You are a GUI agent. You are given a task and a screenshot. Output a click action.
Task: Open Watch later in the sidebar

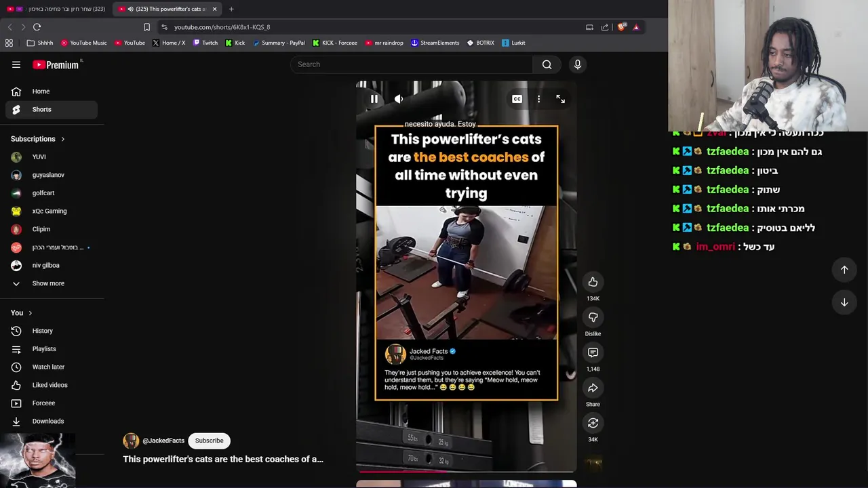52,367
